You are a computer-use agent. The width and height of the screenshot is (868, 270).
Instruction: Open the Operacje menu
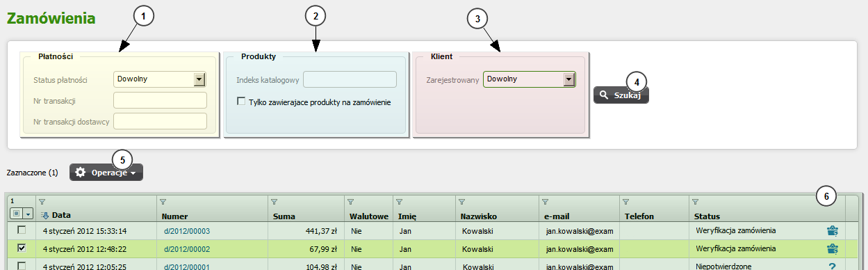[106, 173]
